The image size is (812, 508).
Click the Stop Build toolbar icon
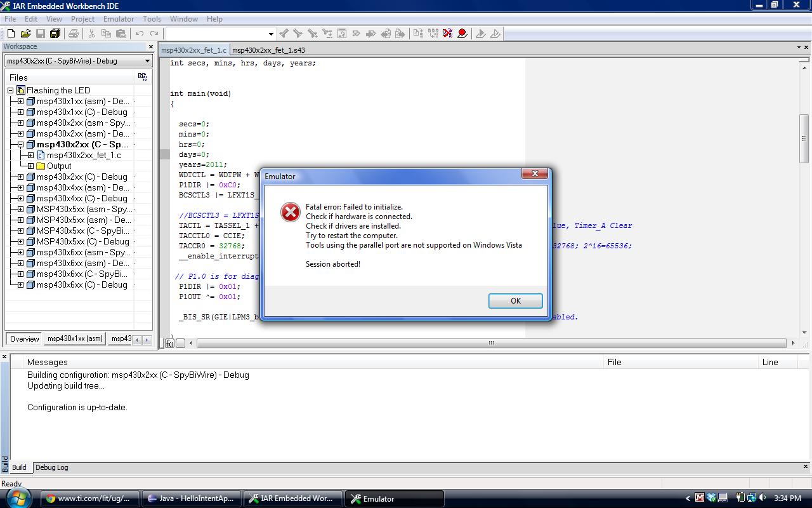pyautogui.click(x=448, y=34)
